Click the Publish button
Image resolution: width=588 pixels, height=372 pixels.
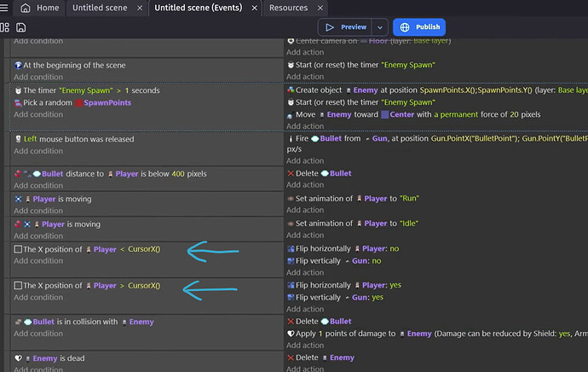(x=420, y=27)
